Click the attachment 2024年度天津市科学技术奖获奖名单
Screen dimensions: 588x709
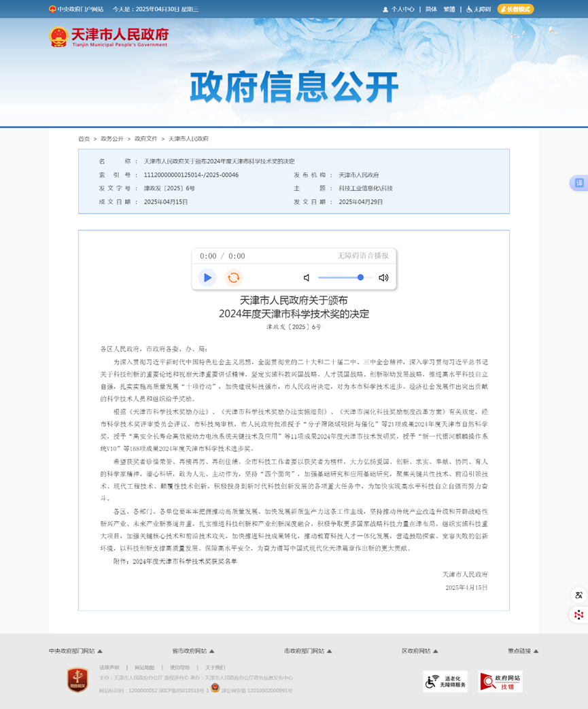(185, 561)
